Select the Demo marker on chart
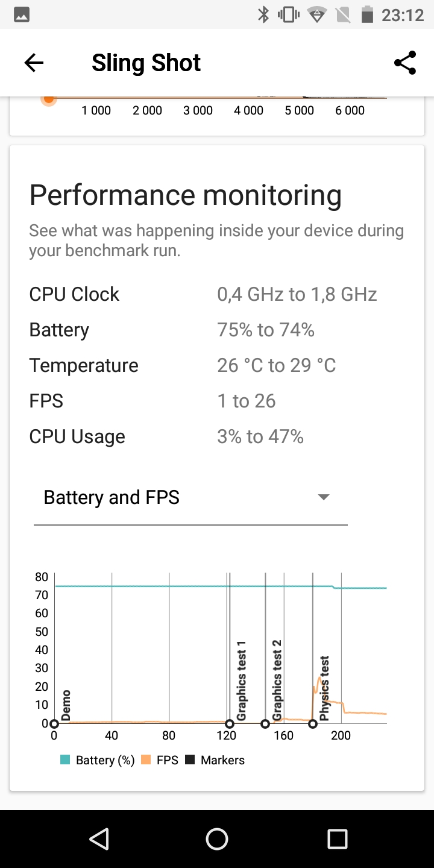Image resolution: width=434 pixels, height=868 pixels. [x=54, y=724]
